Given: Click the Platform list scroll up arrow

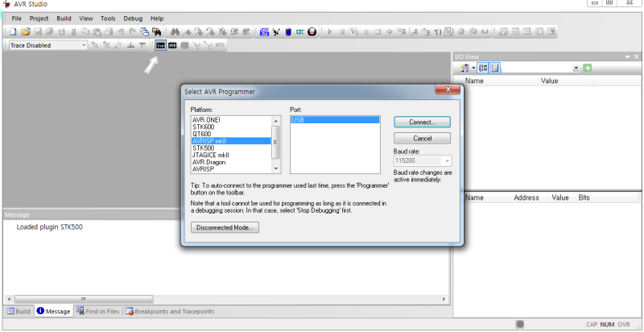Looking at the screenshot, I should [x=275, y=121].
